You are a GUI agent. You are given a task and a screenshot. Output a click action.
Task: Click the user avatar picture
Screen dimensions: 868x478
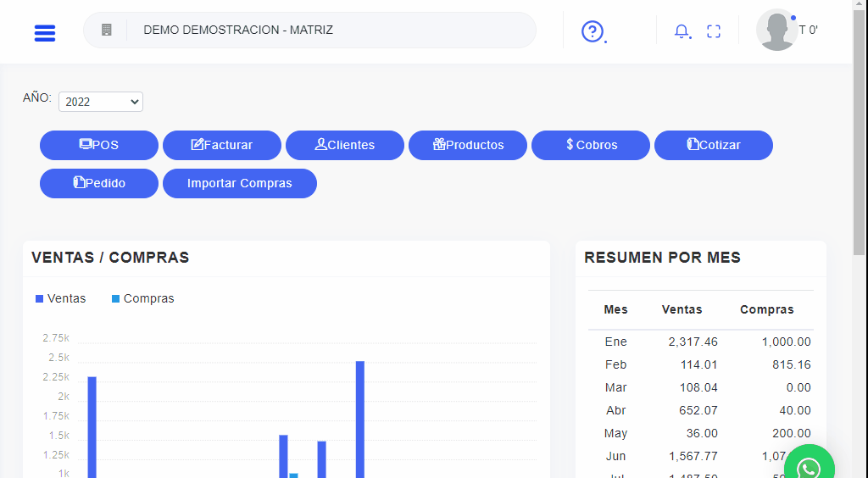(x=776, y=31)
